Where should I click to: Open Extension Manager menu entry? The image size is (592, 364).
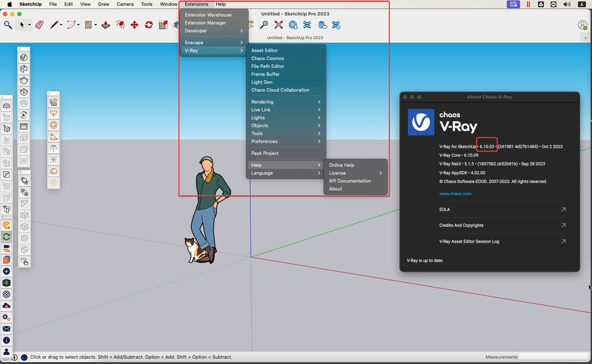click(214, 23)
